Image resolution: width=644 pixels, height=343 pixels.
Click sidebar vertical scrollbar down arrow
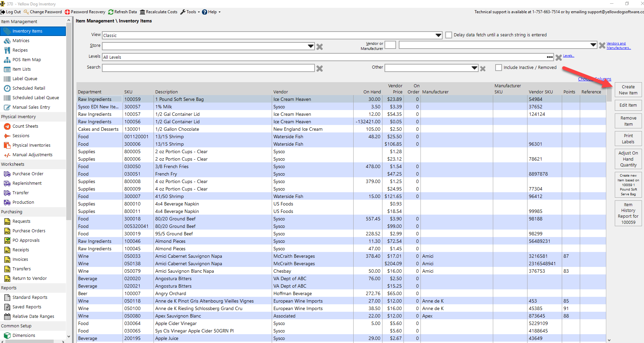[x=69, y=337]
